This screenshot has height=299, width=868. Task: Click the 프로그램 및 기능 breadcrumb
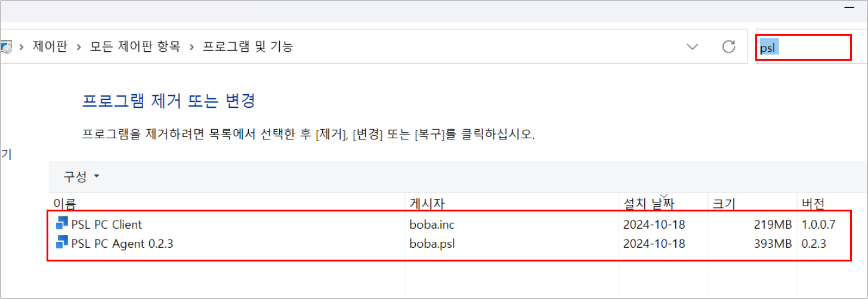coord(248,46)
